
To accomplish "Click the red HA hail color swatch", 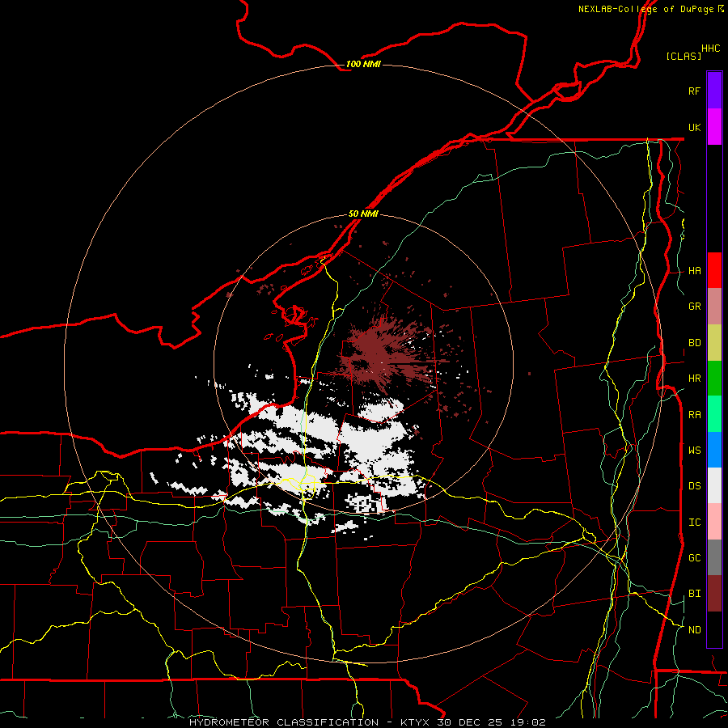I will coord(714,270).
